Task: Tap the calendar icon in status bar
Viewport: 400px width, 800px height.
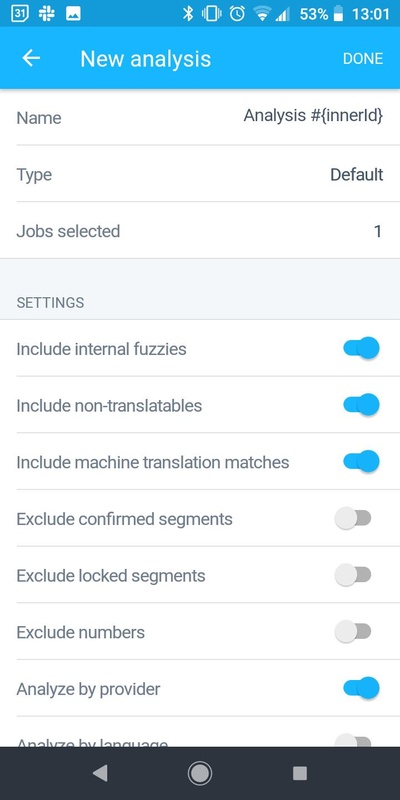Action: click(x=20, y=14)
